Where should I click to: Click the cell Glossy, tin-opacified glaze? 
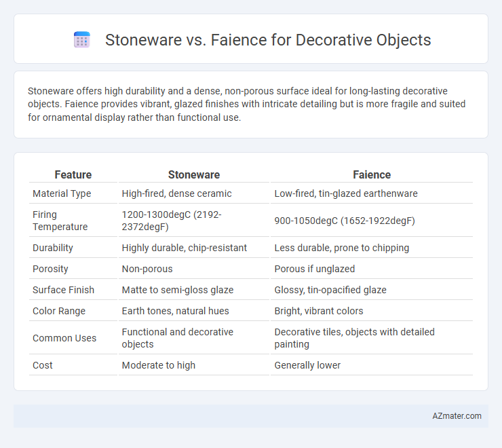coord(330,290)
